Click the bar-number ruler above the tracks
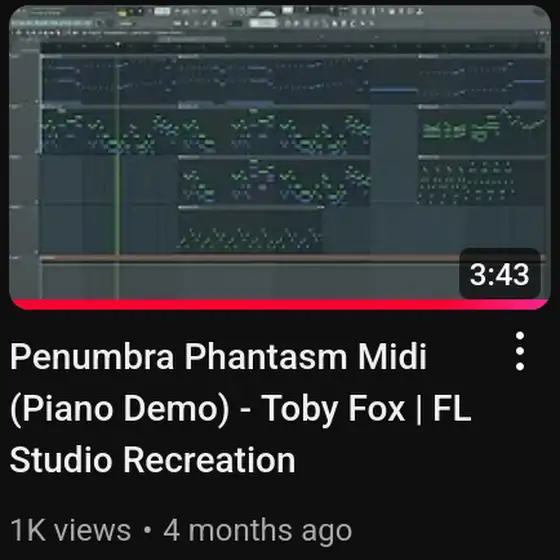The height and width of the screenshot is (560, 560). tap(293, 46)
